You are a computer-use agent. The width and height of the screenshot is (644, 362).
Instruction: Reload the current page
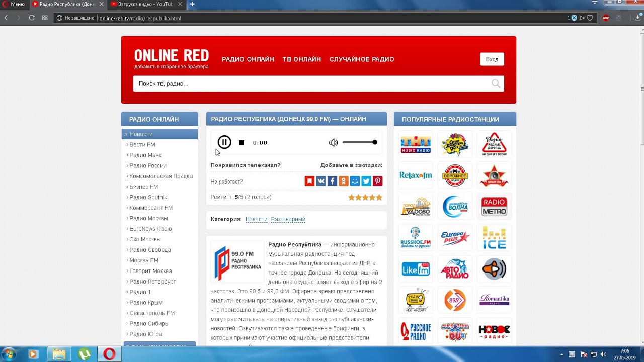[x=32, y=18]
